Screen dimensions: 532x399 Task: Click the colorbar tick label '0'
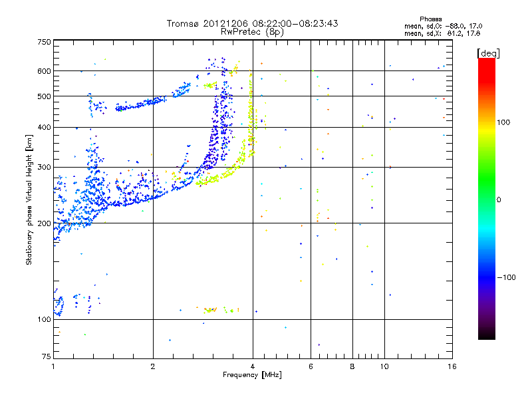(499, 199)
